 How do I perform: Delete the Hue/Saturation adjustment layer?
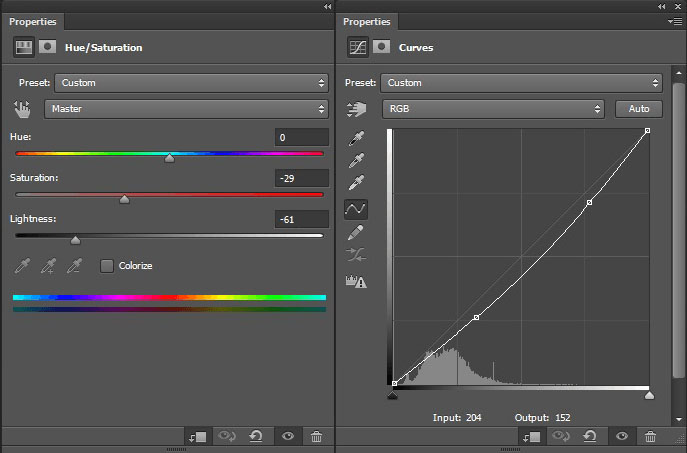316,436
